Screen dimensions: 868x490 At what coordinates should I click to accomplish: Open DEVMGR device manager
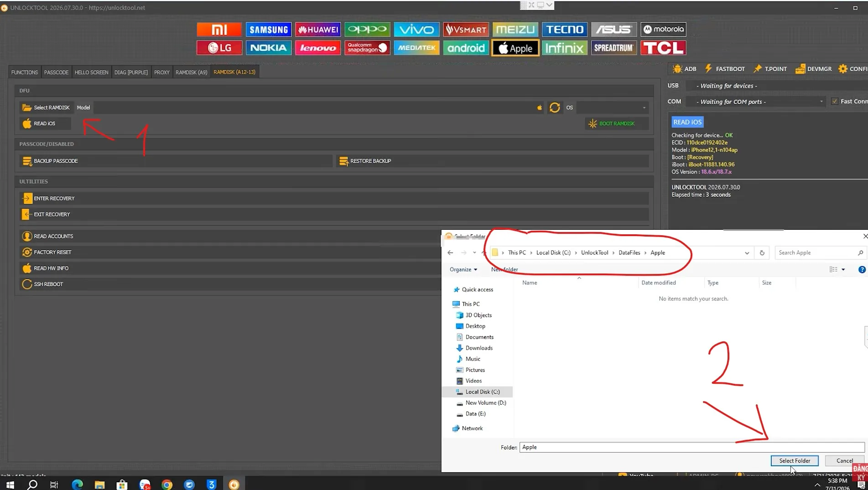(813, 69)
